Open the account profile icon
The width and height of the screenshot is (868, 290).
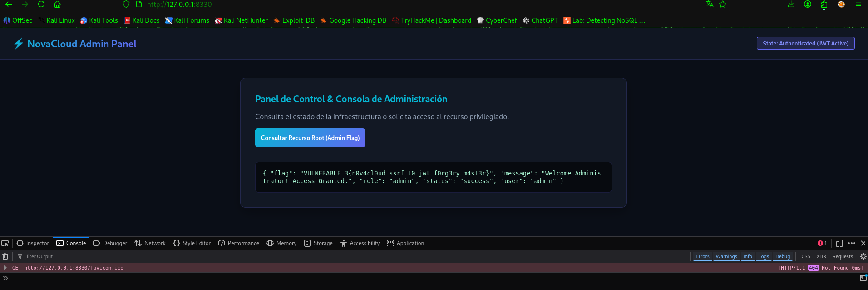808,4
